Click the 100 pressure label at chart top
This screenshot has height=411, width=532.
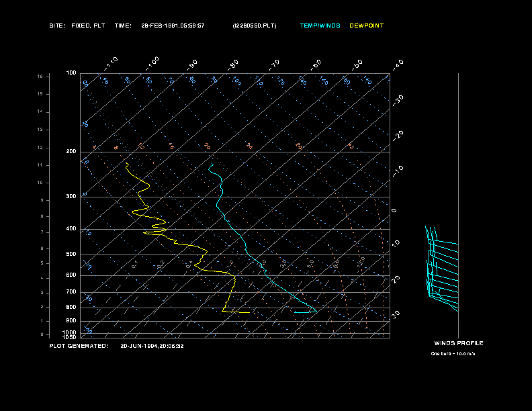(71, 73)
